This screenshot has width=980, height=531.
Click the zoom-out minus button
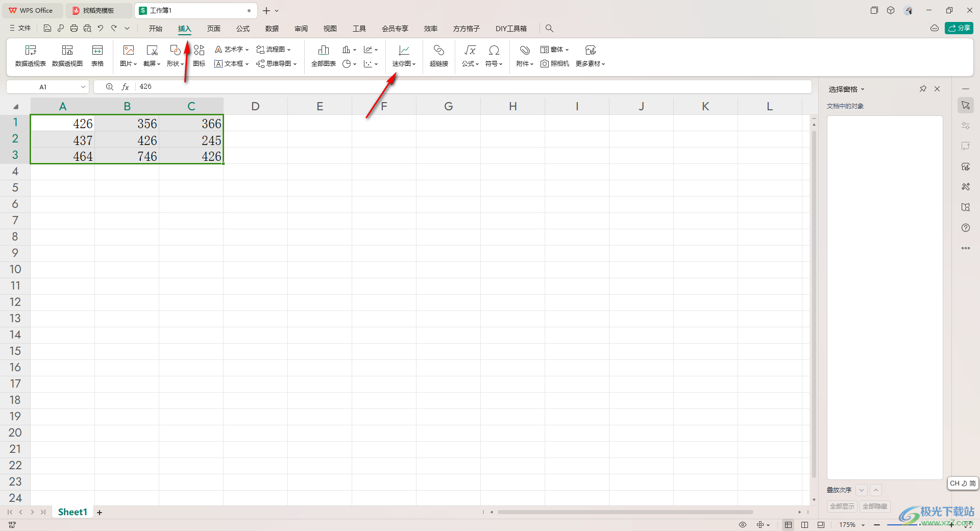[x=877, y=525]
